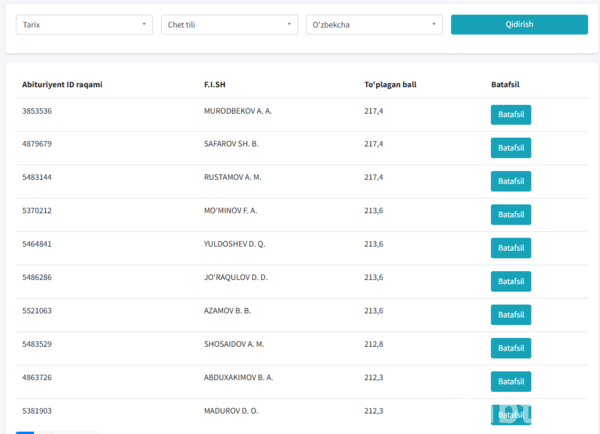Open Batafsil for RUSTAMOV A. M.
This screenshot has width=600, height=434.
511,181
